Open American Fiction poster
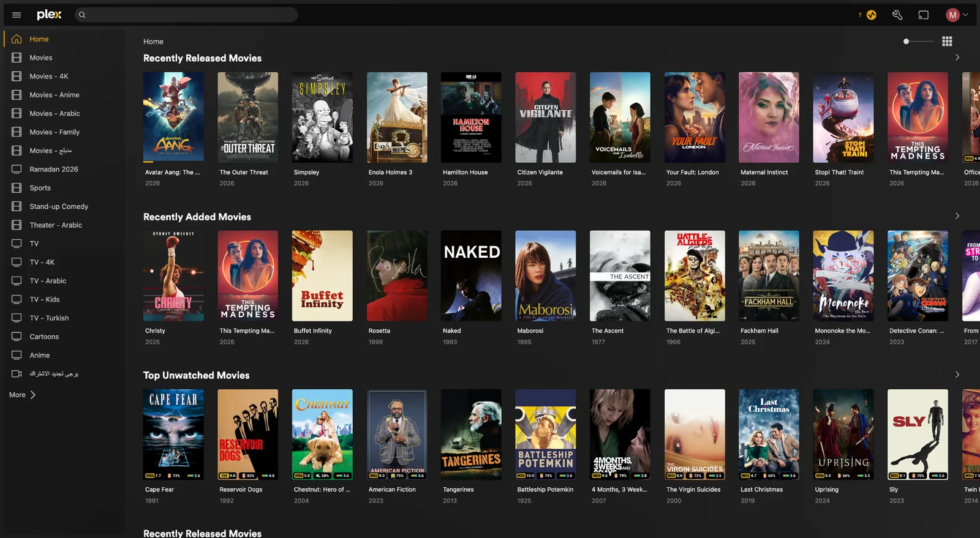 (397, 435)
